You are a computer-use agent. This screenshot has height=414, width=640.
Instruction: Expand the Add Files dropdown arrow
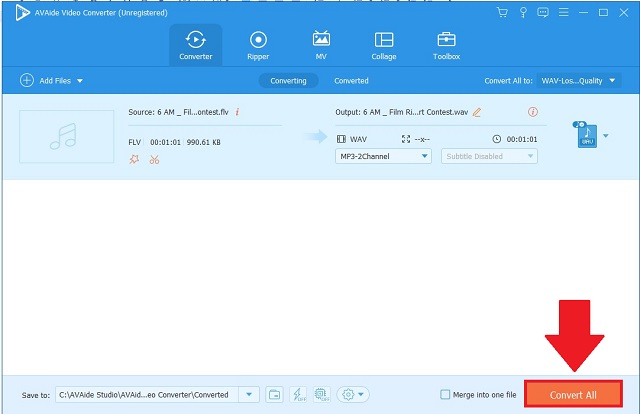[80, 81]
